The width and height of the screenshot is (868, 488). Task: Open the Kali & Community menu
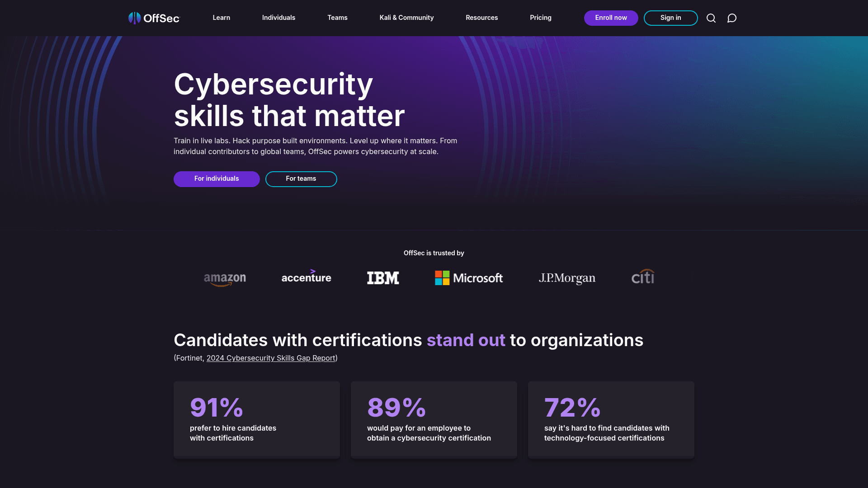406,18
